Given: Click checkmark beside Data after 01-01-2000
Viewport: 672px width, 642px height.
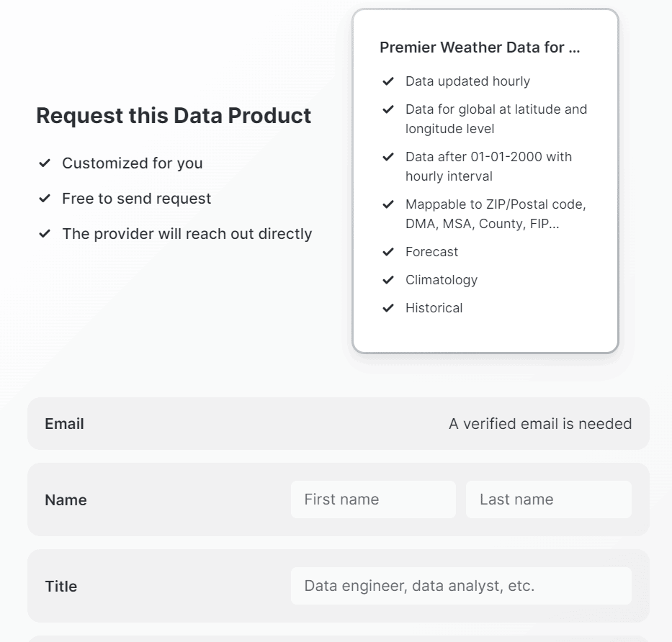Looking at the screenshot, I should (x=387, y=157).
